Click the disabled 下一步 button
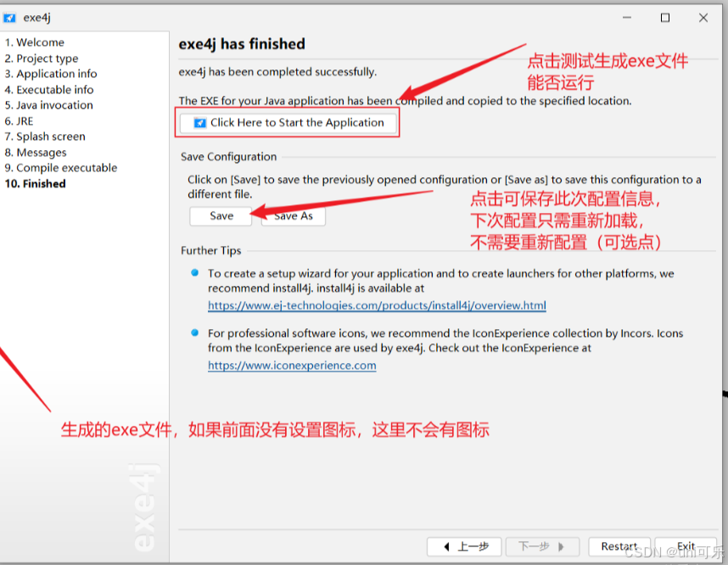 coord(542,546)
